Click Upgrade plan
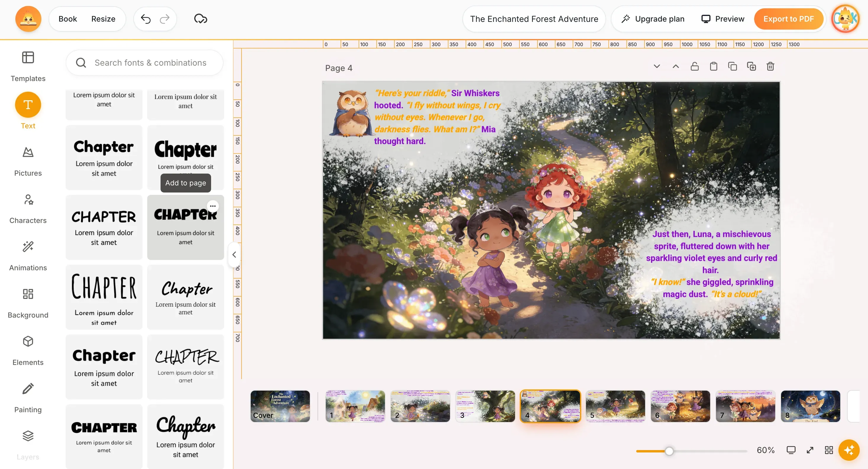The image size is (868, 469). [x=653, y=19]
